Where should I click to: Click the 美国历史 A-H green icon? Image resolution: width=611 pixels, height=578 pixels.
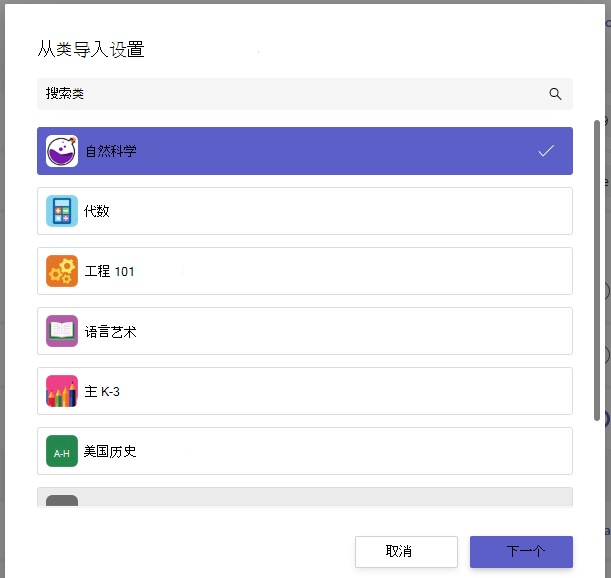click(62, 451)
